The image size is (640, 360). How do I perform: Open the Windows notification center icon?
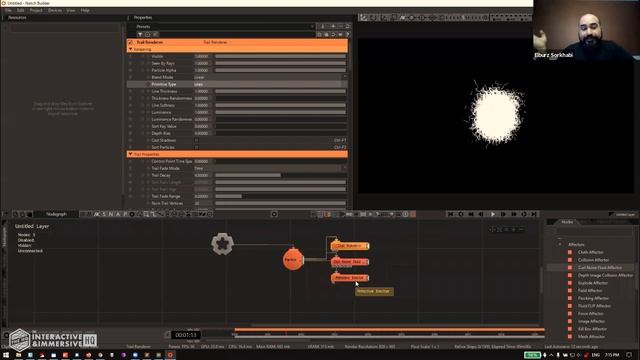pos(629,355)
